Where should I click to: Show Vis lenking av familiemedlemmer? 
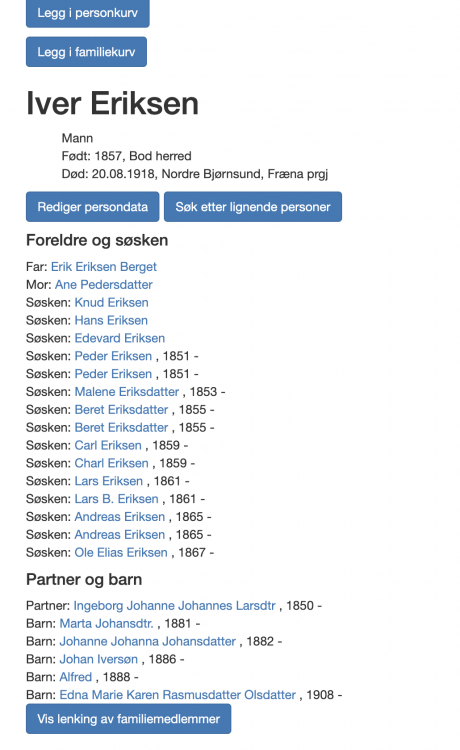point(129,718)
